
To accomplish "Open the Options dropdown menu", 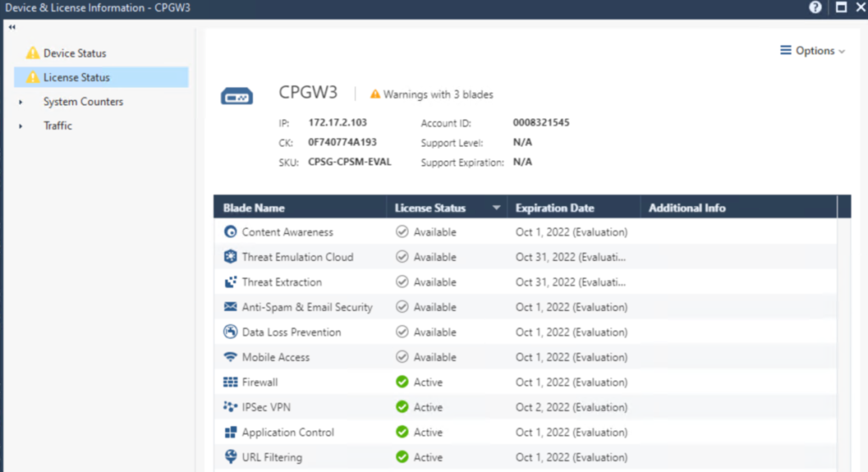I will [x=813, y=50].
